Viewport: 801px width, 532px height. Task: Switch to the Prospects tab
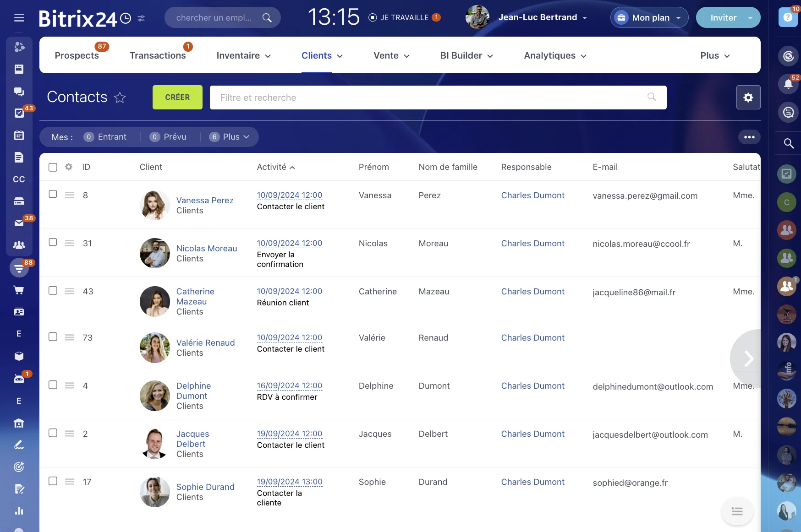coord(77,55)
